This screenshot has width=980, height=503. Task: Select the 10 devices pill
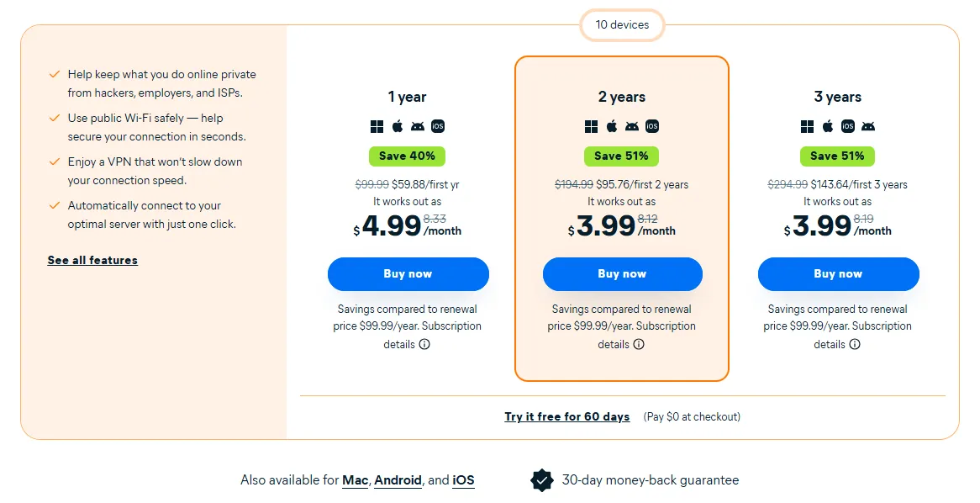622,25
